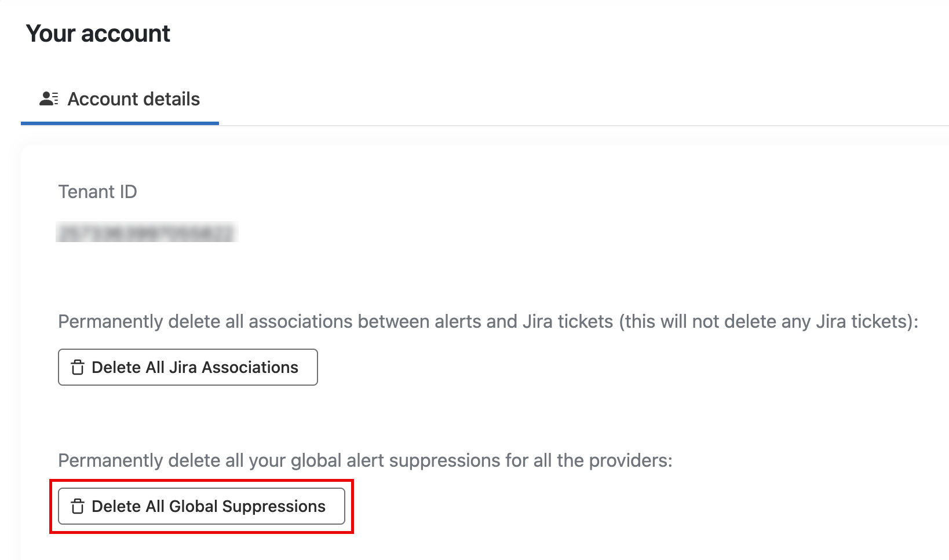
Task: Click the parenthetical note about Jira tickets
Action: pos(768,321)
